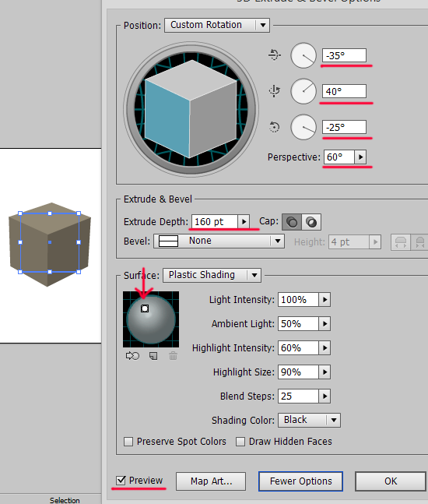Image resolution: width=428 pixels, height=504 pixels.
Task: Add a new light icon
Action: [153, 356]
